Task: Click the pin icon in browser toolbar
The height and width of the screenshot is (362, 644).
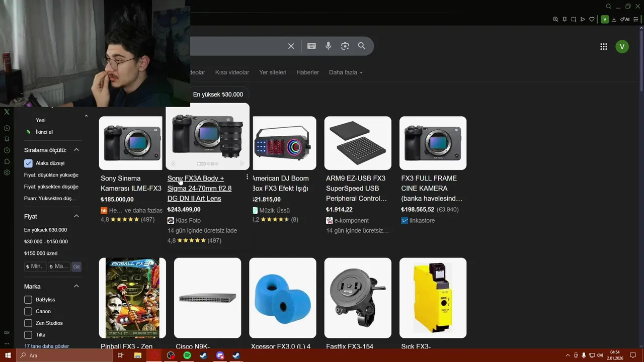Action: 565,19
